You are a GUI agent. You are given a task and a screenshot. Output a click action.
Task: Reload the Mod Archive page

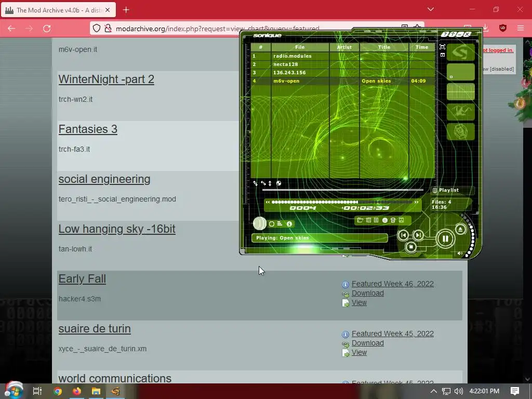coord(47,29)
